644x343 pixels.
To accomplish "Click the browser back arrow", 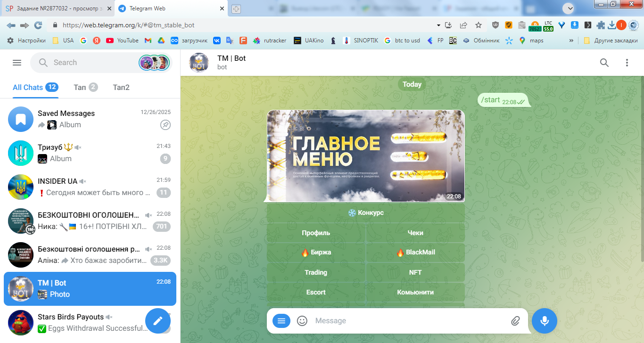I will point(11,25).
